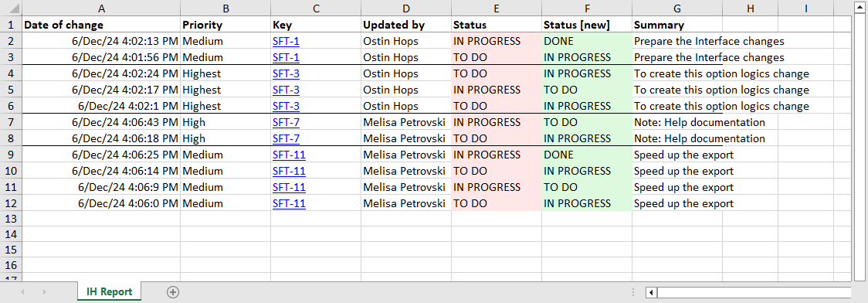Go to next sheet with right arrow
The image size is (868, 303).
click(x=44, y=292)
